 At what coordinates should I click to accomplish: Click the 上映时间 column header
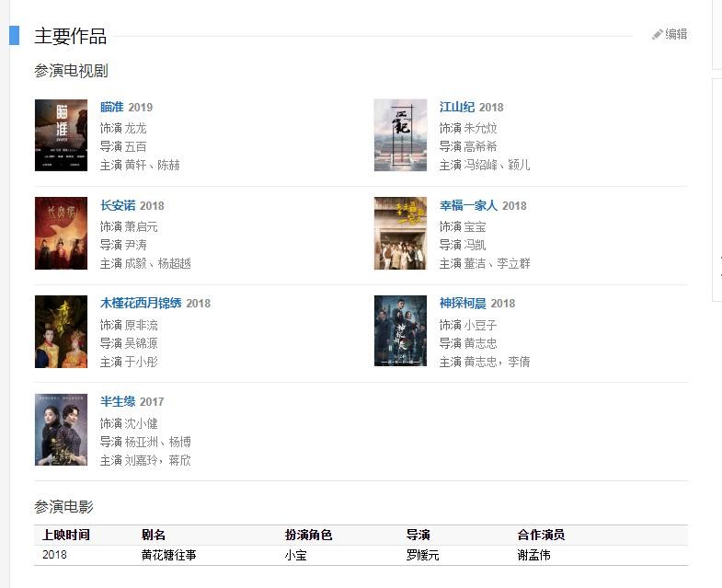click(x=66, y=535)
